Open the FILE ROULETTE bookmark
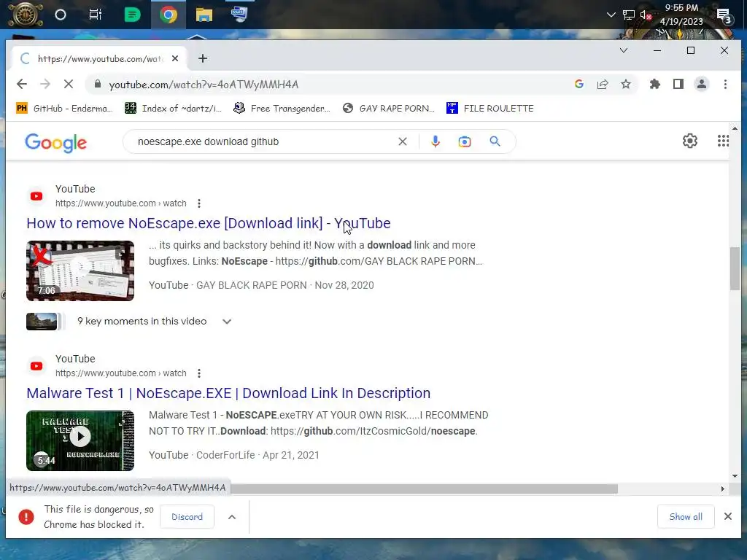The height and width of the screenshot is (560, 747). pos(490,108)
